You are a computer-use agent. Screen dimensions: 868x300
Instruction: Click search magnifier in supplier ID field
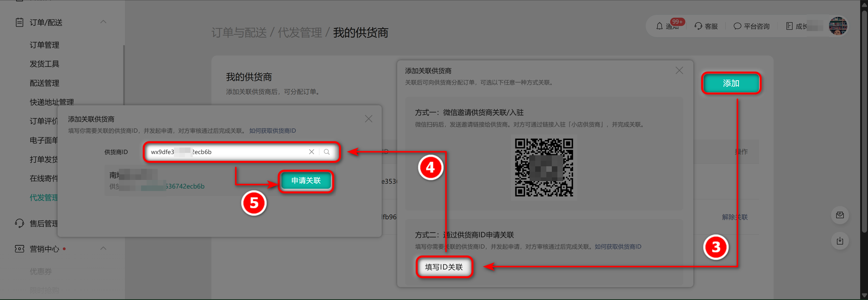pyautogui.click(x=327, y=152)
